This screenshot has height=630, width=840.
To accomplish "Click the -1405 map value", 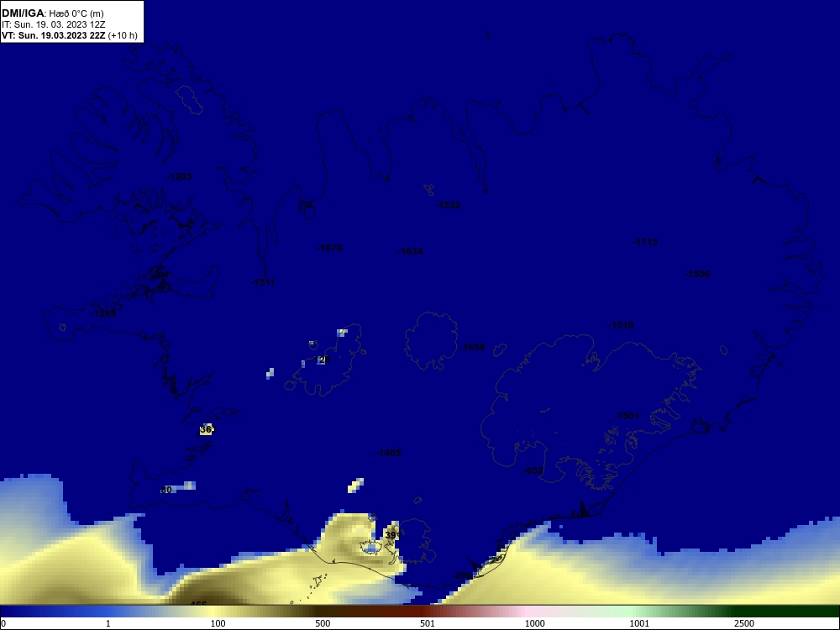I will 388,453.
